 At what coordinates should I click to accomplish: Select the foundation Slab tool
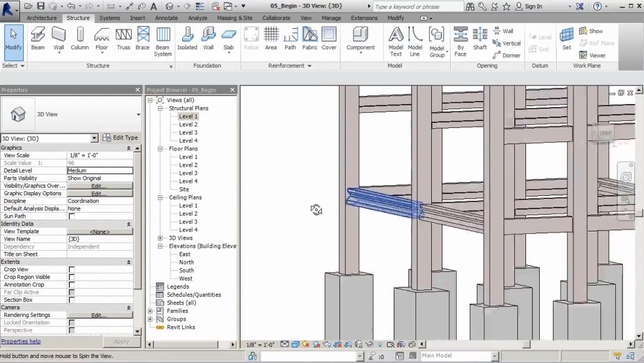(x=228, y=41)
